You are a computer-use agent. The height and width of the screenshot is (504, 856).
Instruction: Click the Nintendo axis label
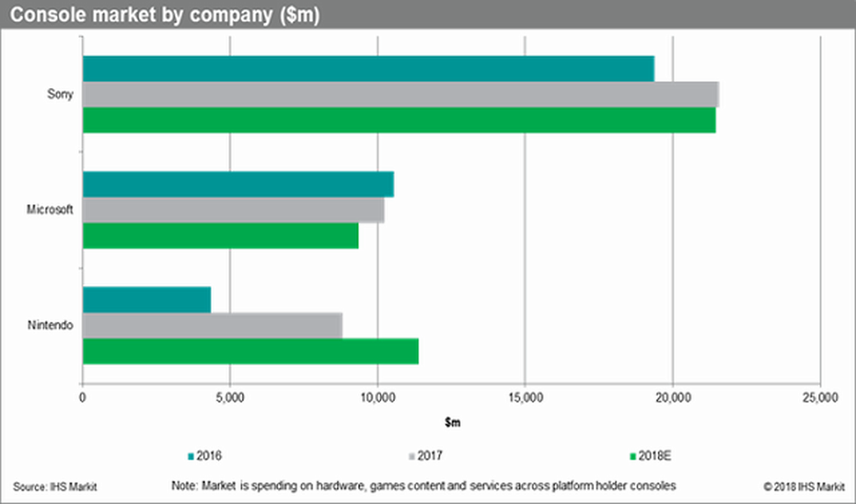(x=52, y=325)
